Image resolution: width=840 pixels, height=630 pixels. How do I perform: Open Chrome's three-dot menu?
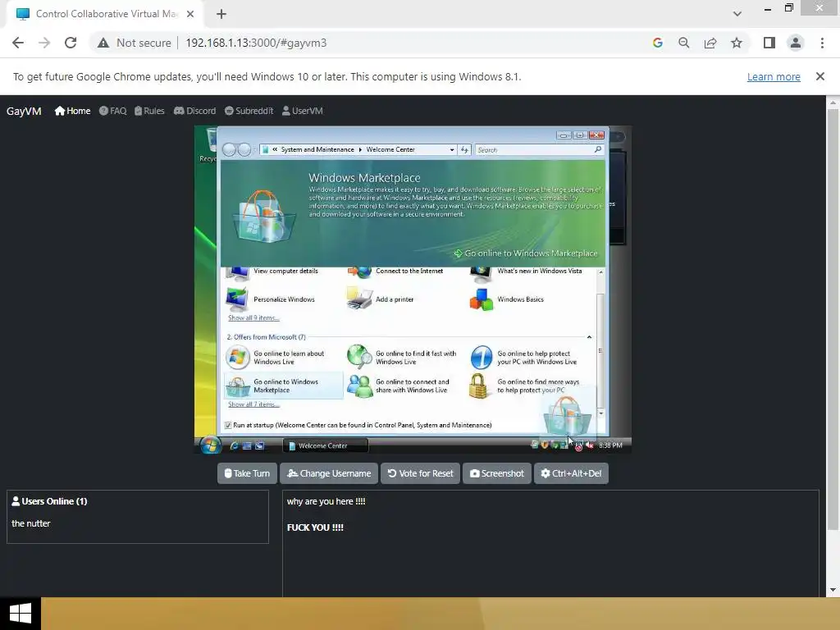coord(822,43)
